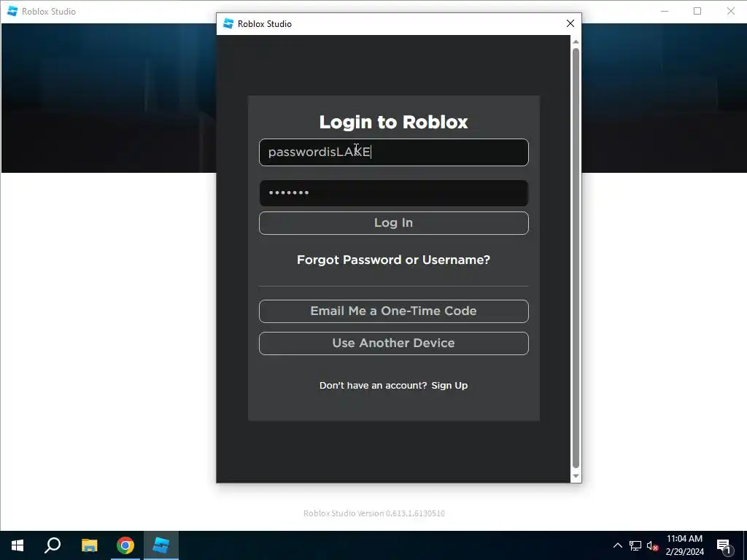Request Email Me a One-Time Code
This screenshot has width=747, height=560.
(393, 311)
